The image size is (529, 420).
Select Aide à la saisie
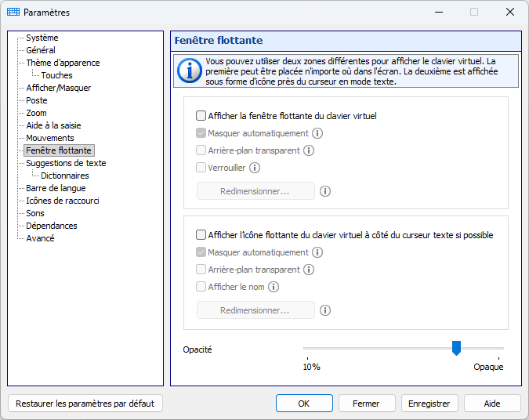coord(53,125)
